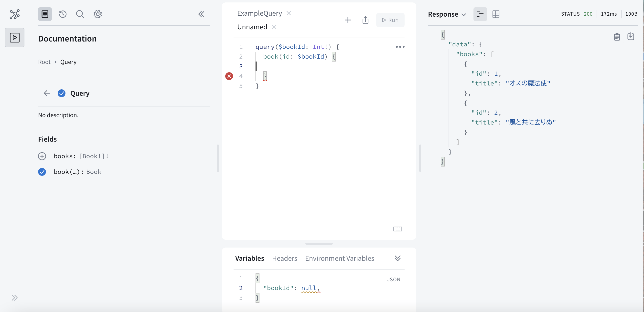Click the 172ms response time

(609, 14)
